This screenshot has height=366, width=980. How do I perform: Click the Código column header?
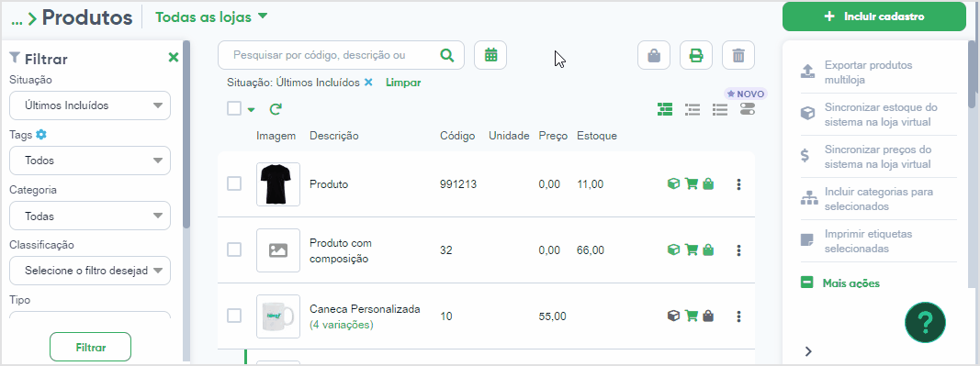coord(457,136)
